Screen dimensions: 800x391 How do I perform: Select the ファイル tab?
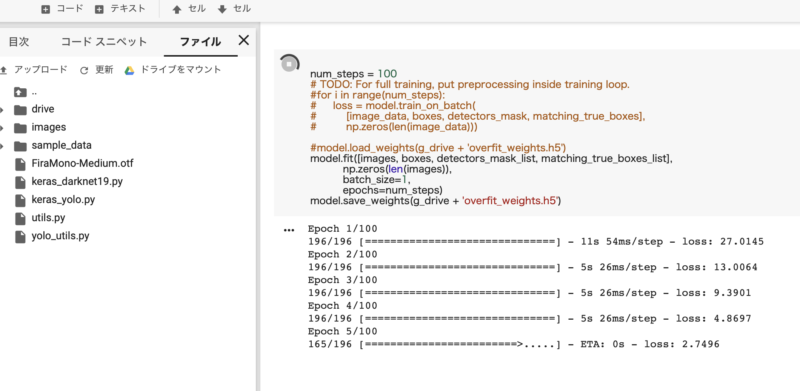pos(201,42)
